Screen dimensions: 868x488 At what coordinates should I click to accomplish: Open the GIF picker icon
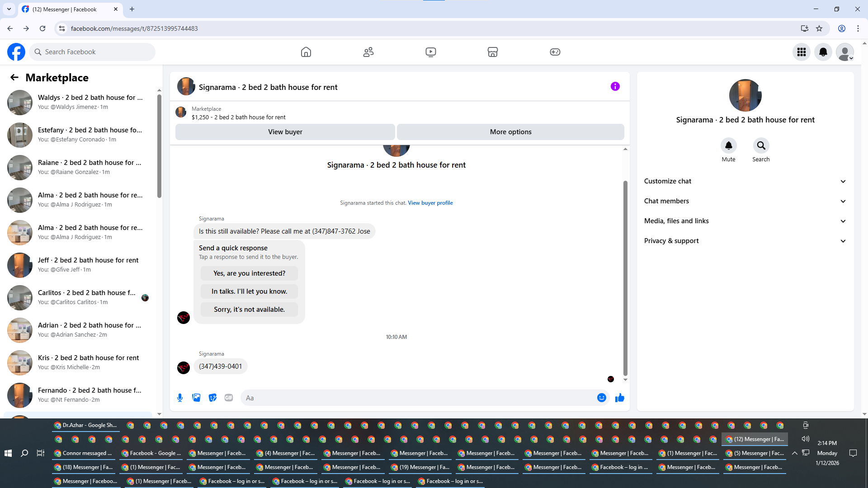point(229,398)
